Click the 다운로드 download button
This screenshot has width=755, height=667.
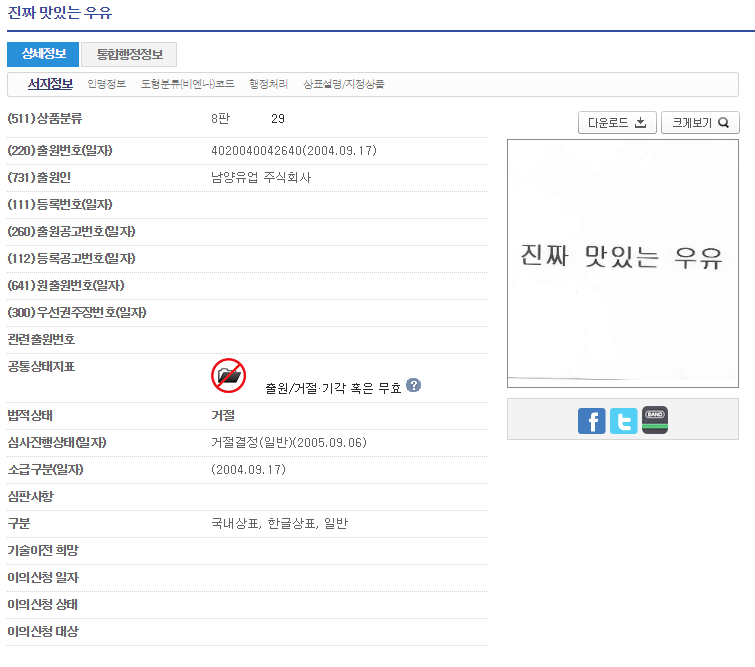617,123
